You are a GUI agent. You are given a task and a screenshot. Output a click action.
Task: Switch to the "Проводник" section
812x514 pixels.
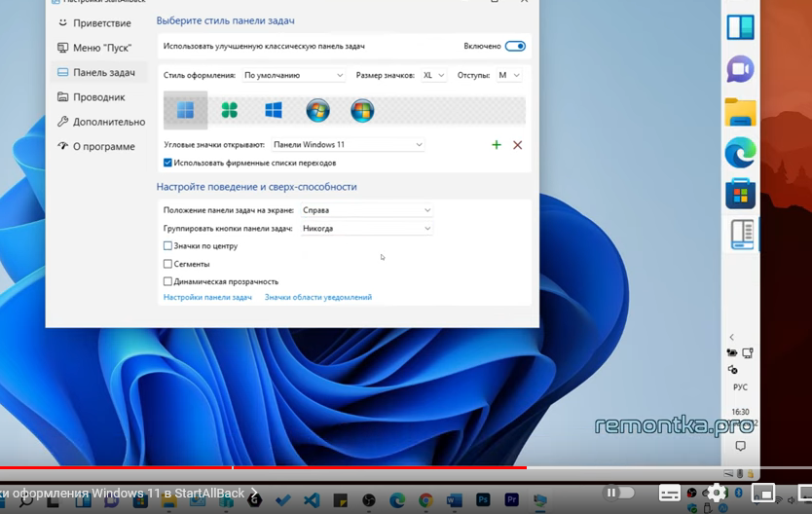98,97
